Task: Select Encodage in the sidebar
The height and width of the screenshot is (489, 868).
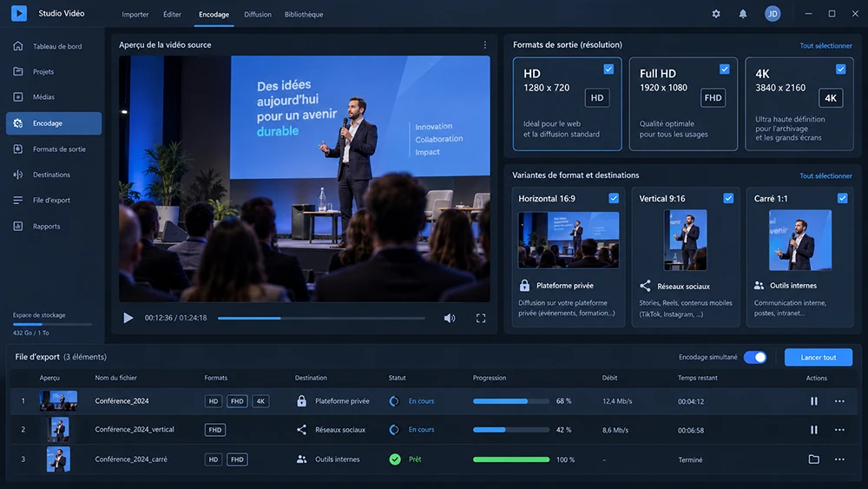Action: [54, 123]
